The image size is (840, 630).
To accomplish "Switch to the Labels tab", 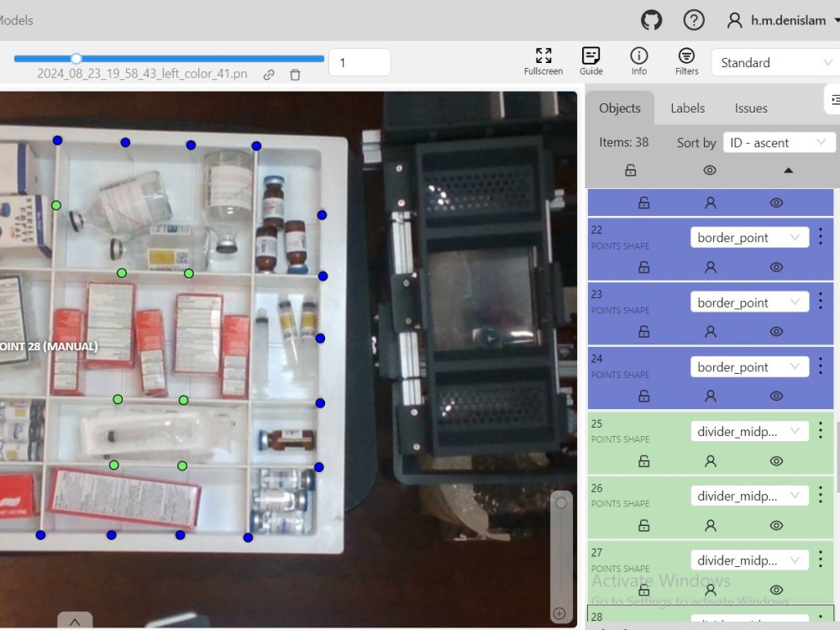I will 687,108.
